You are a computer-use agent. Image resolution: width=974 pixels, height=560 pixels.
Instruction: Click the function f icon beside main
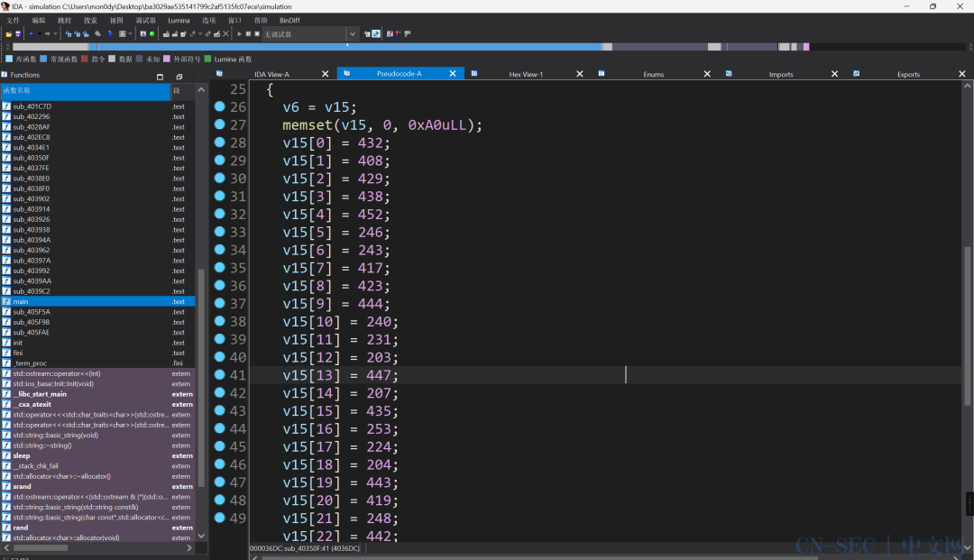pos(6,302)
